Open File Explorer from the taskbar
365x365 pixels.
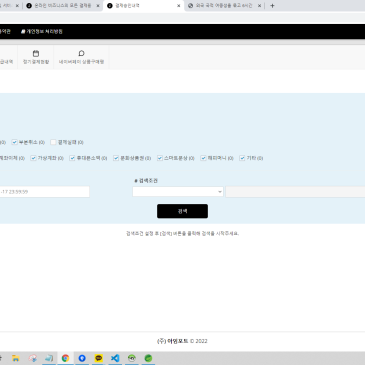point(16,358)
